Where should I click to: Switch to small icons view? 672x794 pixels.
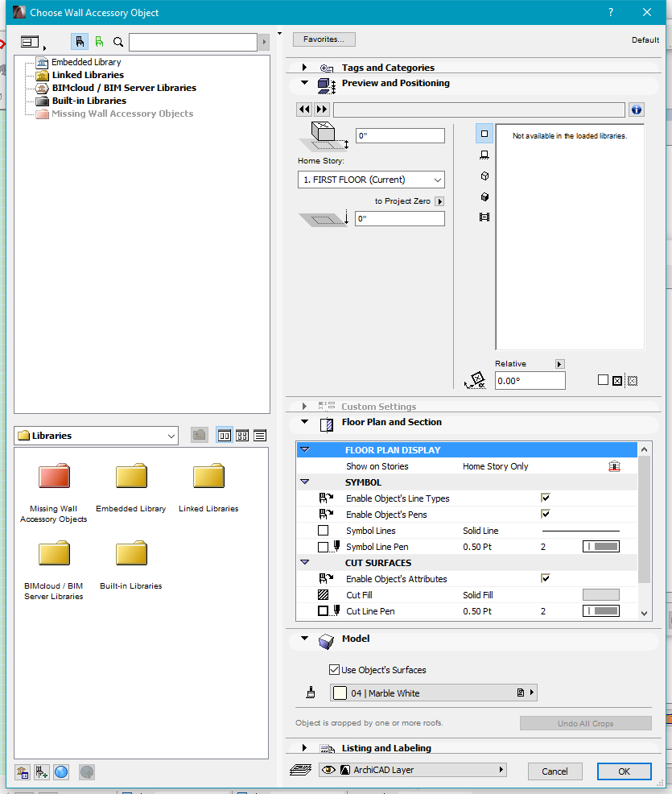(242, 436)
